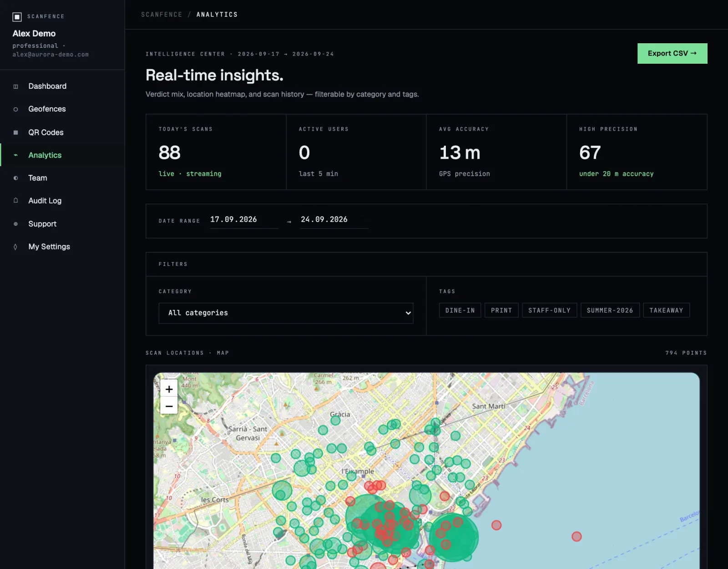Click the Gràcia label on the map
Image resolution: width=728 pixels, height=569 pixels.
click(x=340, y=414)
